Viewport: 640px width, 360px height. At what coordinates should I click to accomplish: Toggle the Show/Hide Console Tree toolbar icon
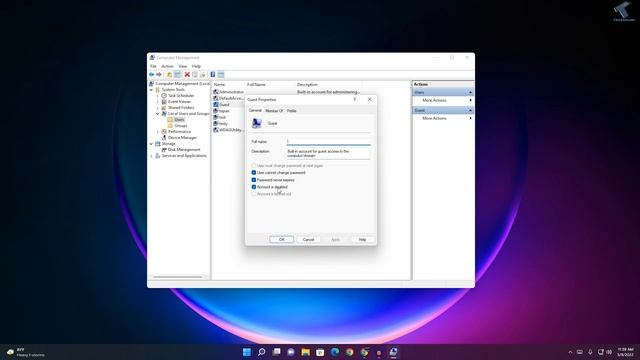coord(178,75)
